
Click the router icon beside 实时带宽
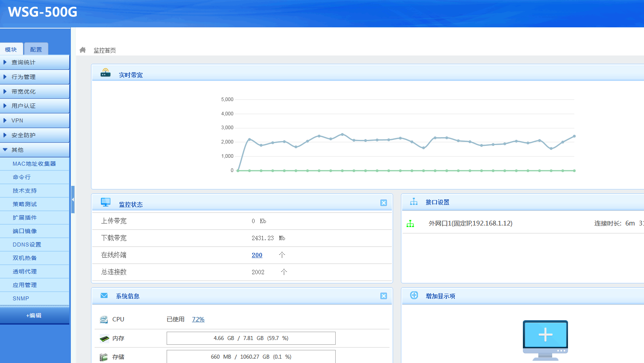click(105, 73)
